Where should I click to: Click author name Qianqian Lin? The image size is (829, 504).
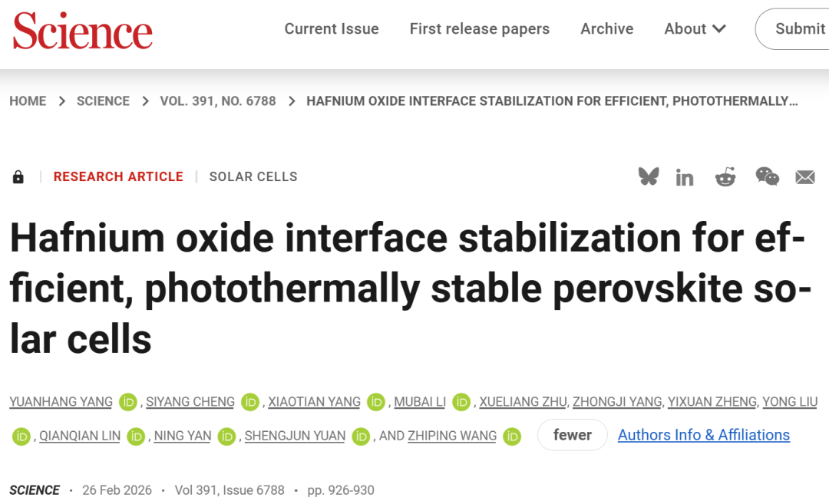[x=80, y=436]
